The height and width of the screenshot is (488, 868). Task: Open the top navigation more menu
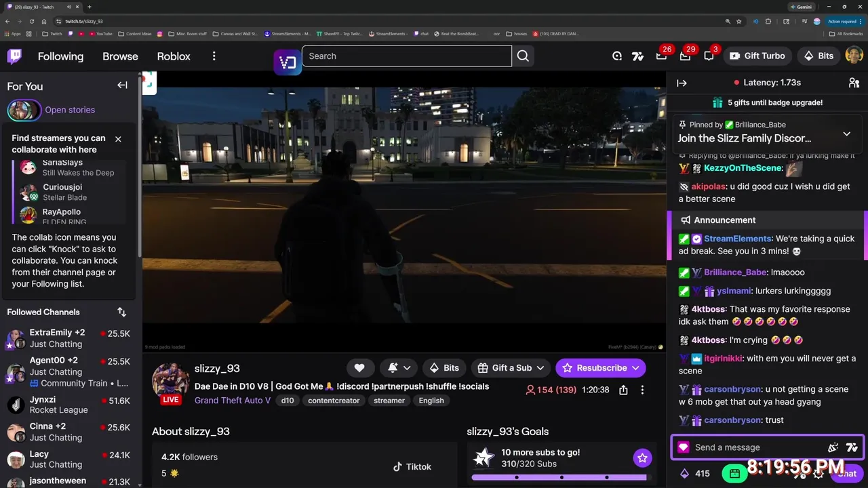[x=214, y=56]
